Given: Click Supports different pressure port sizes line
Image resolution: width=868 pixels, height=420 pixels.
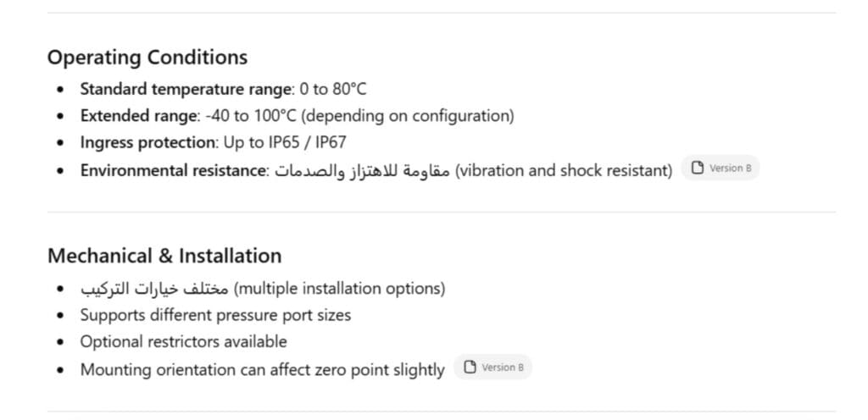Looking at the screenshot, I should [x=215, y=316].
